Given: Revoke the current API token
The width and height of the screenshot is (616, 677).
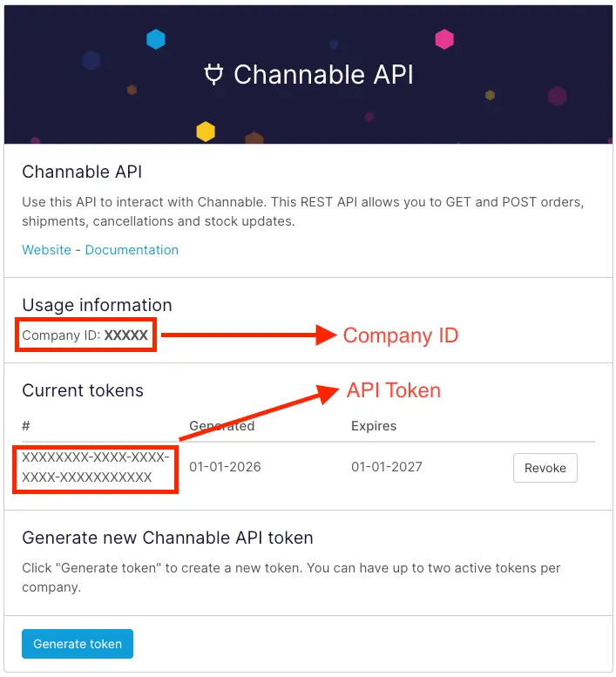Looking at the screenshot, I should [545, 468].
